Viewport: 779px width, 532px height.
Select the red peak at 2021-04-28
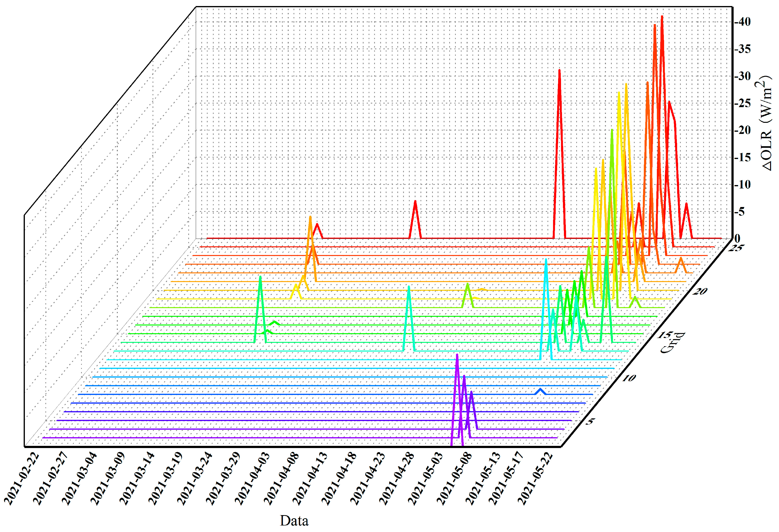click(416, 208)
